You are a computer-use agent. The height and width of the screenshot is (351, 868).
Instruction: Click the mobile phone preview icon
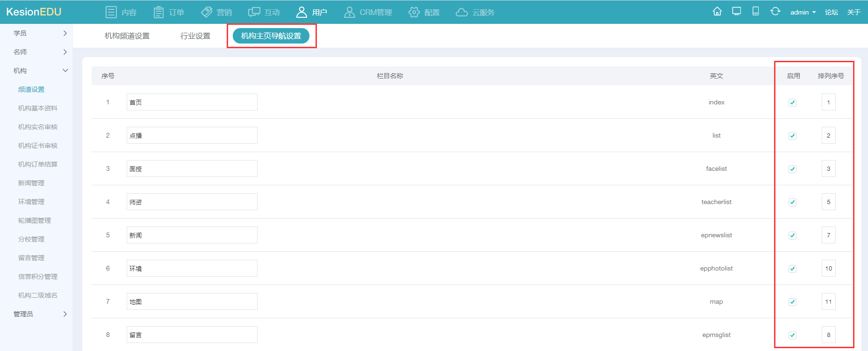(755, 12)
